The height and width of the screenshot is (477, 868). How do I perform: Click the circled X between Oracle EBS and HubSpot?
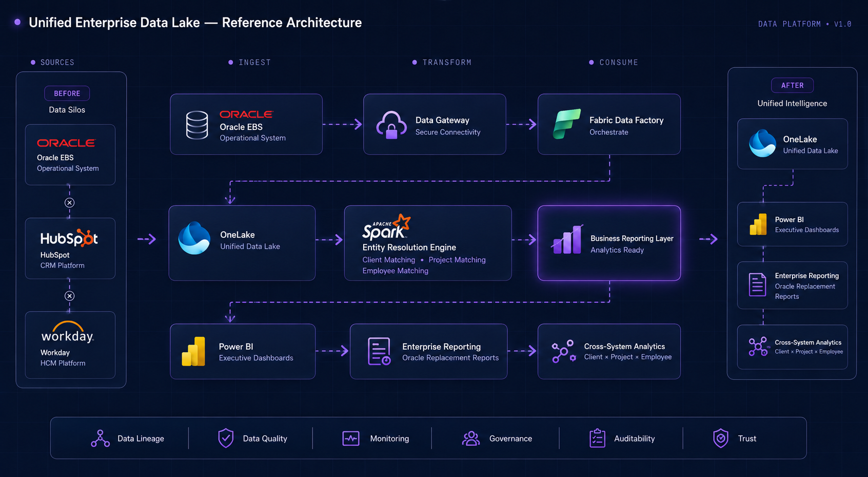click(69, 202)
